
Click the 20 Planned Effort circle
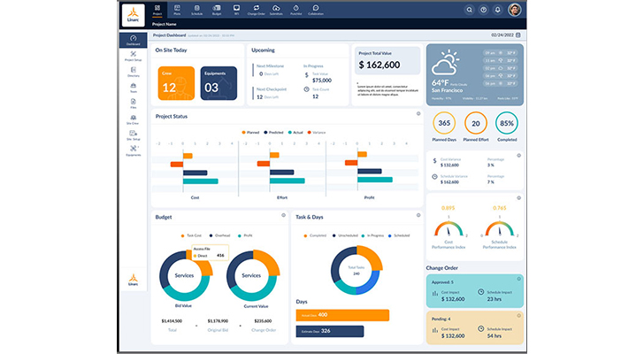pyautogui.click(x=476, y=123)
